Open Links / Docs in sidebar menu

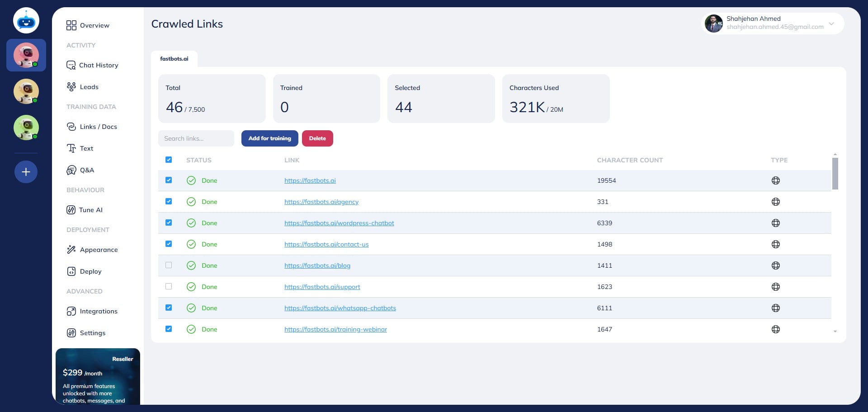click(x=98, y=127)
